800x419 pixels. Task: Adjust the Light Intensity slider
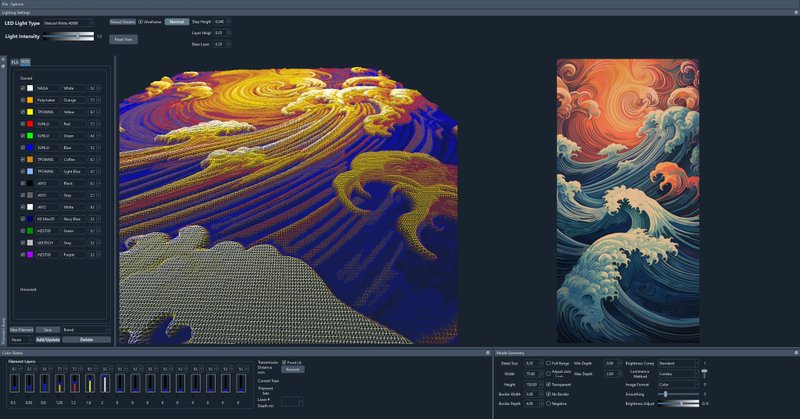pyautogui.click(x=68, y=36)
